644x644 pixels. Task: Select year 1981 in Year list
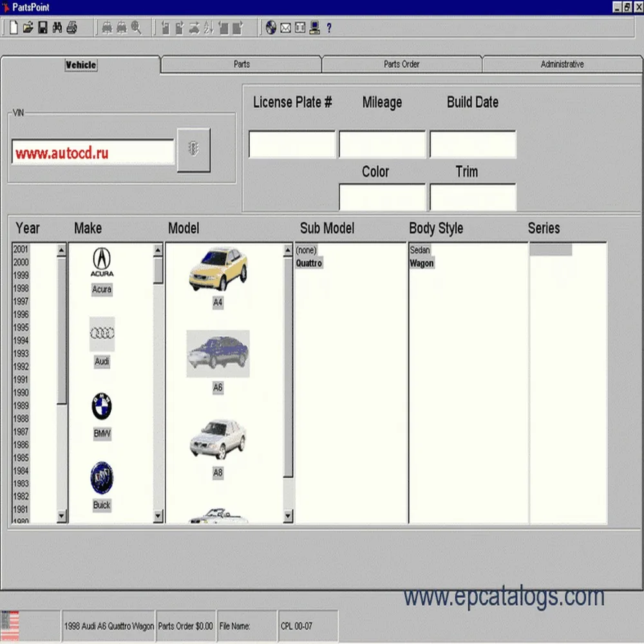click(21, 509)
